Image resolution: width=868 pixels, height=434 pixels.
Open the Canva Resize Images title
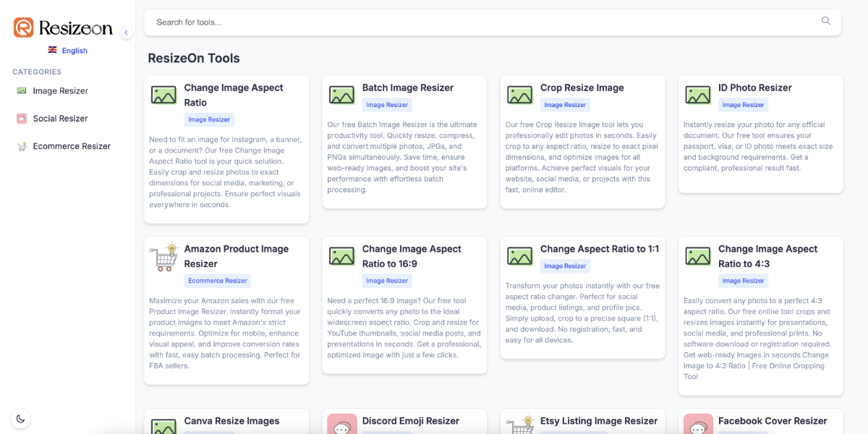232,421
